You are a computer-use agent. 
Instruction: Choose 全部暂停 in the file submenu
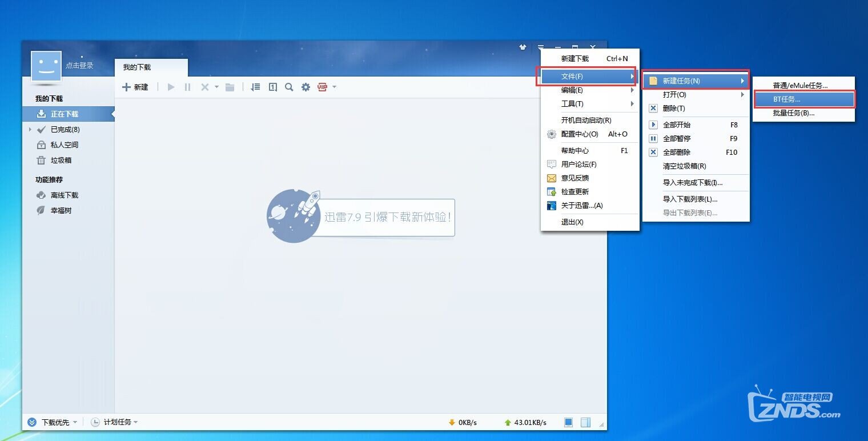click(696, 139)
